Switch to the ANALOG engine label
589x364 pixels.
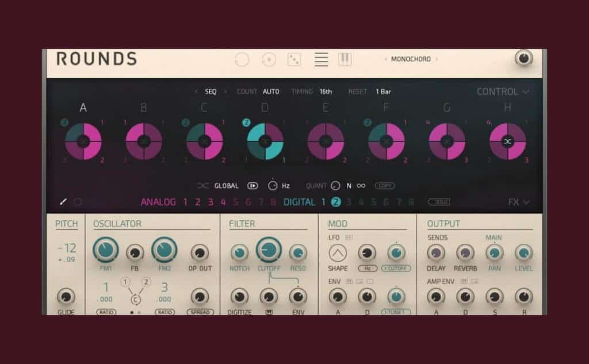point(158,202)
